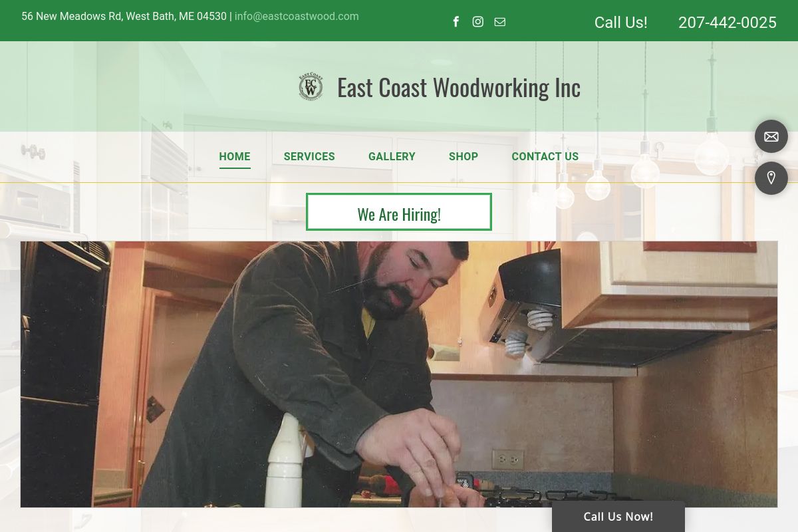Click the floating location pin button

pos(771,178)
